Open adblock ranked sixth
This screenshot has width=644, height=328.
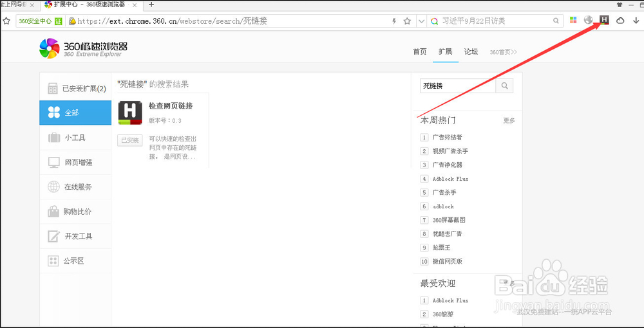443,206
